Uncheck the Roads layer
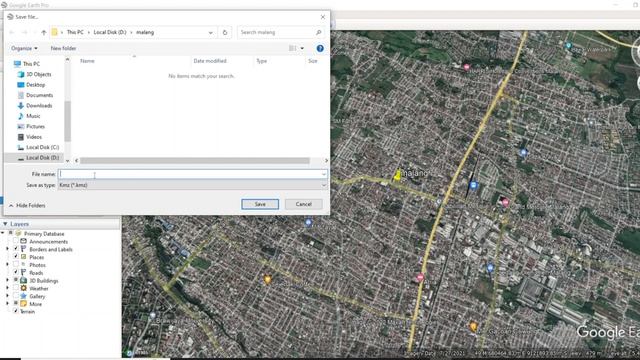Image resolution: width=640 pixels, height=360 pixels. coord(16,272)
